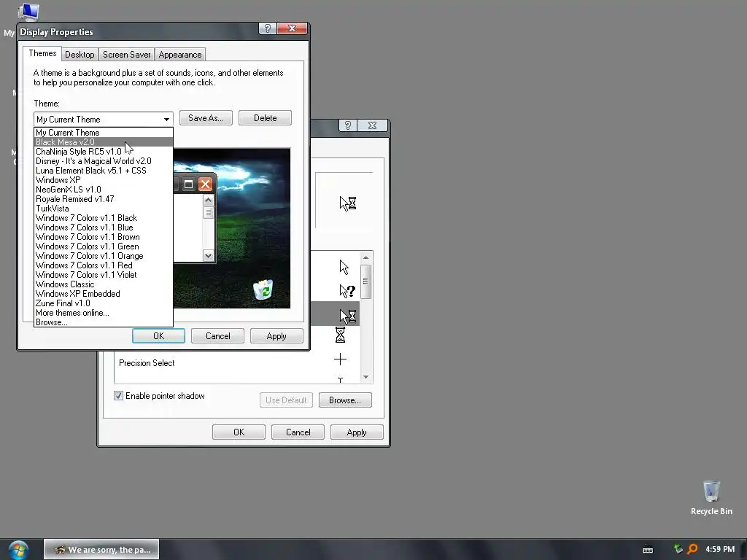Pick Zune Final v1.0 theme

104,303
